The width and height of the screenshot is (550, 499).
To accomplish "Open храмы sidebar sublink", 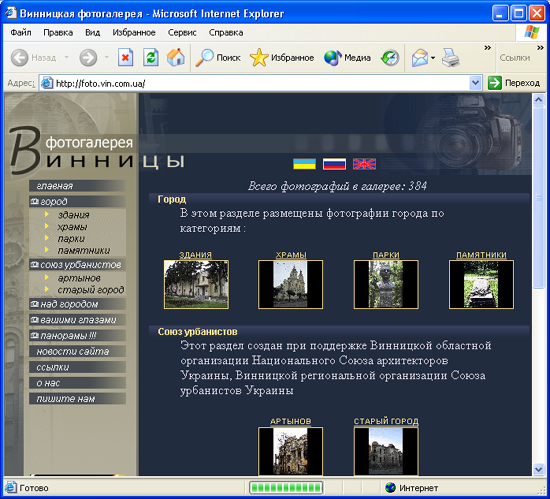I will click(x=72, y=227).
